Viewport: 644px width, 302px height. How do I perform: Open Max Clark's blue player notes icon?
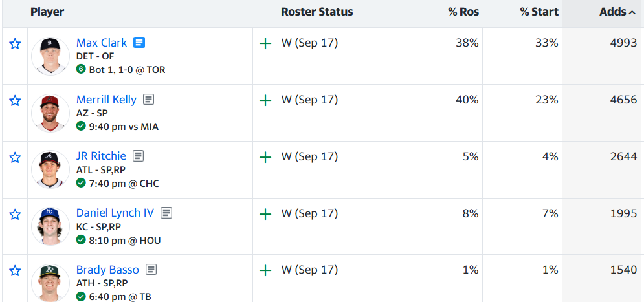pyautogui.click(x=139, y=43)
